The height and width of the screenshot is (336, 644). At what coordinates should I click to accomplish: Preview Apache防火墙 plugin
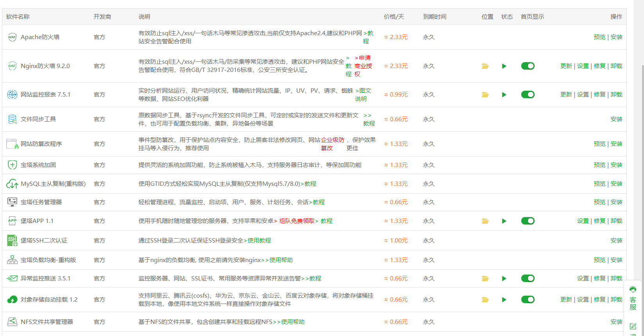(x=599, y=37)
